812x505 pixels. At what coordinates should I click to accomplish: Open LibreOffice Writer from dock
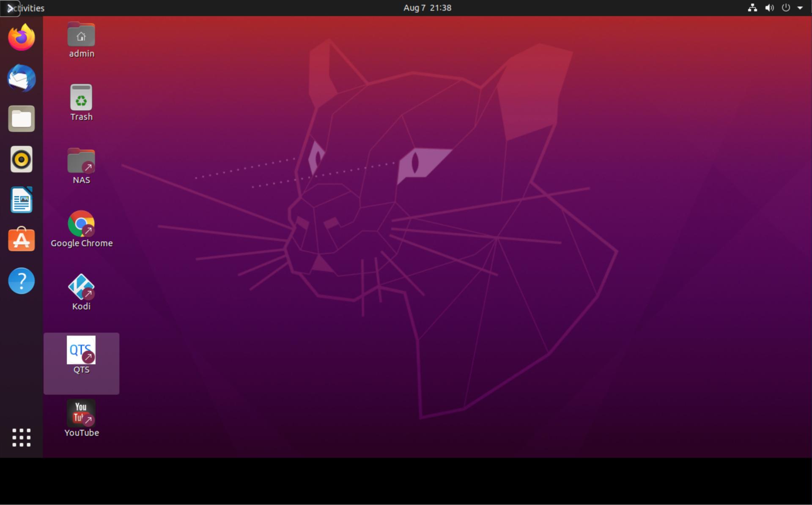coord(21,200)
